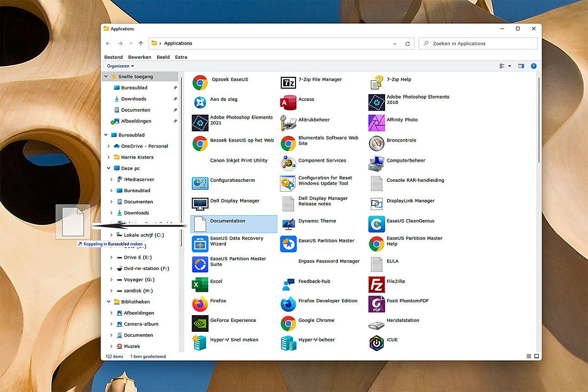Select the Adobe Photoshop Elements 2018 icon
This screenshot has width=588, height=392.
pyautogui.click(x=376, y=102)
